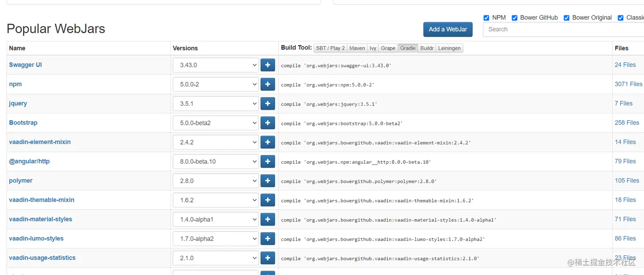Open the vaadin-themable-mixin 1.6.2 version dropdown
The image size is (644, 275).
click(216, 200)
